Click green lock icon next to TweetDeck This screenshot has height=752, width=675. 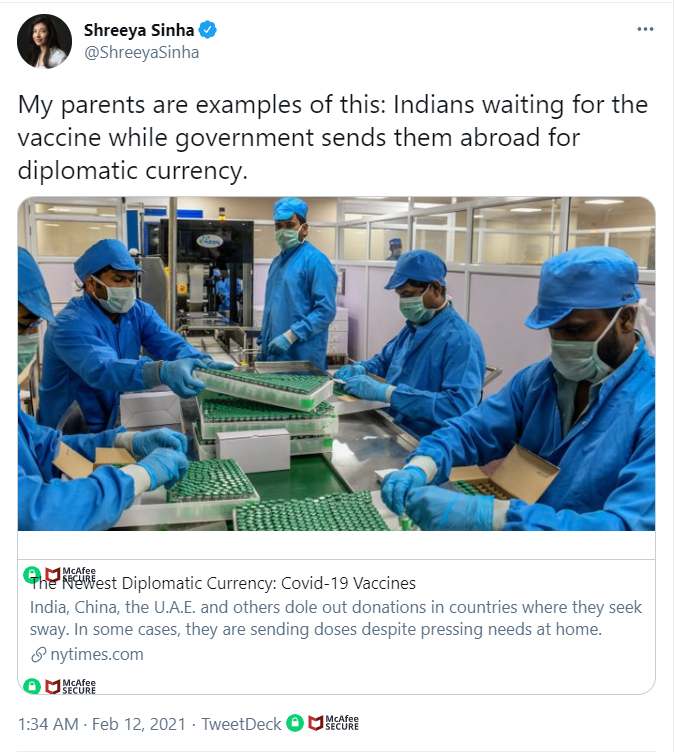click(x=295, y=723)
